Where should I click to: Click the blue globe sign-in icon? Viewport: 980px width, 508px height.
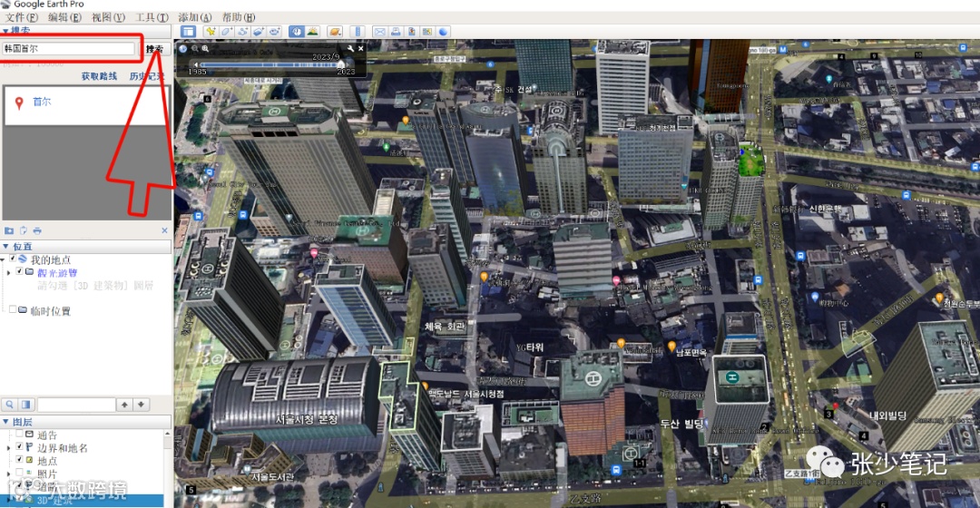444,31
